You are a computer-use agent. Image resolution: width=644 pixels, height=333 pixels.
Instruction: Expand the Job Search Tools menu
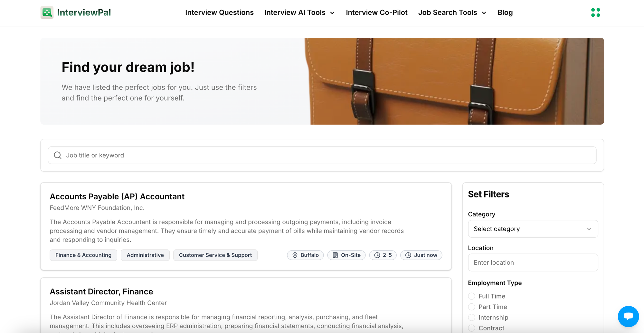[x=448, y=12]
